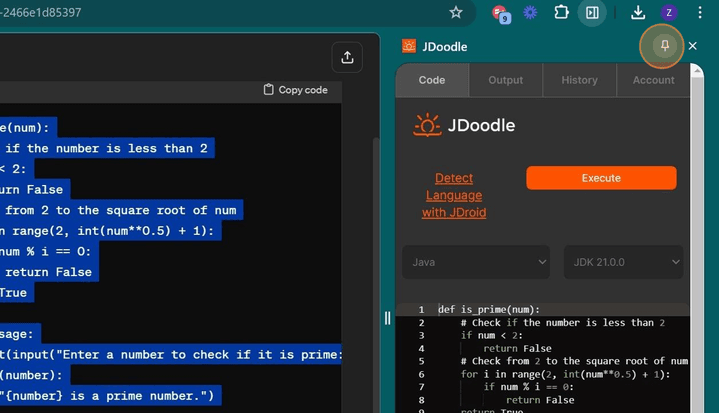719x413 pixels.
Task: Expand the Java language dropdown
Action: pos(476,262)
